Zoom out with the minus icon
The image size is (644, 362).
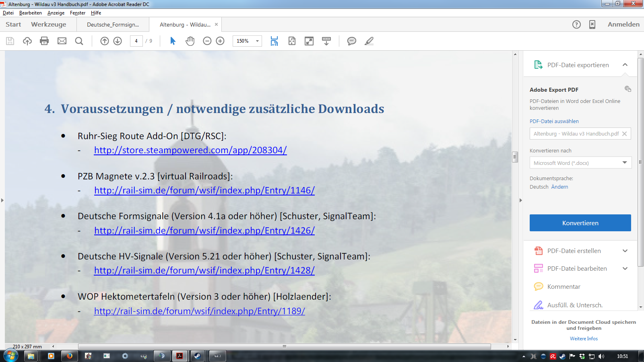point(207,41)
